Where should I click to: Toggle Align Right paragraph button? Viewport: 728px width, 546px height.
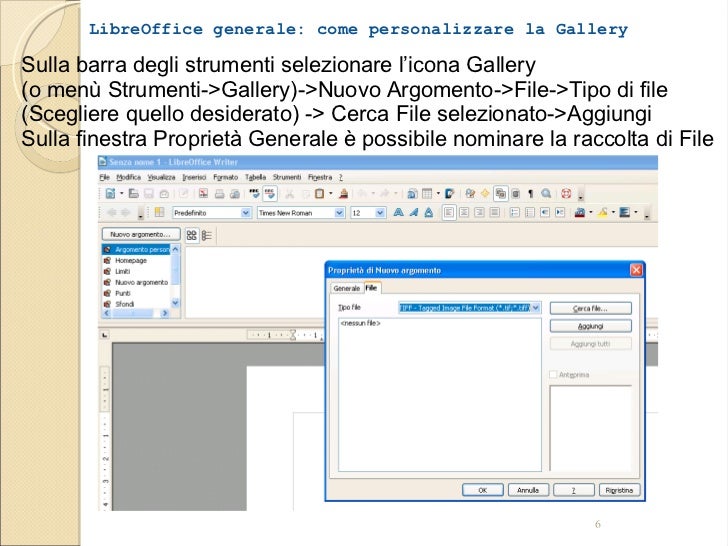click(479, 212)
